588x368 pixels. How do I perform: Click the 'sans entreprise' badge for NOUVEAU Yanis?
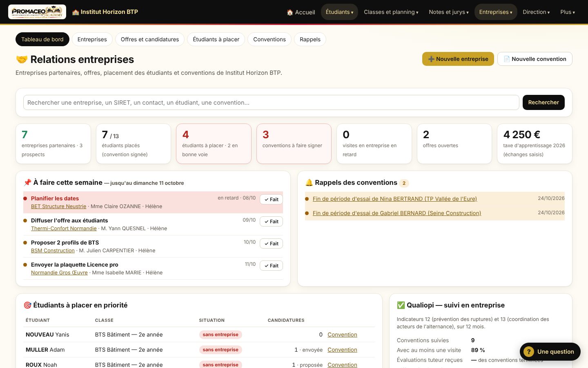click(220, 334)
